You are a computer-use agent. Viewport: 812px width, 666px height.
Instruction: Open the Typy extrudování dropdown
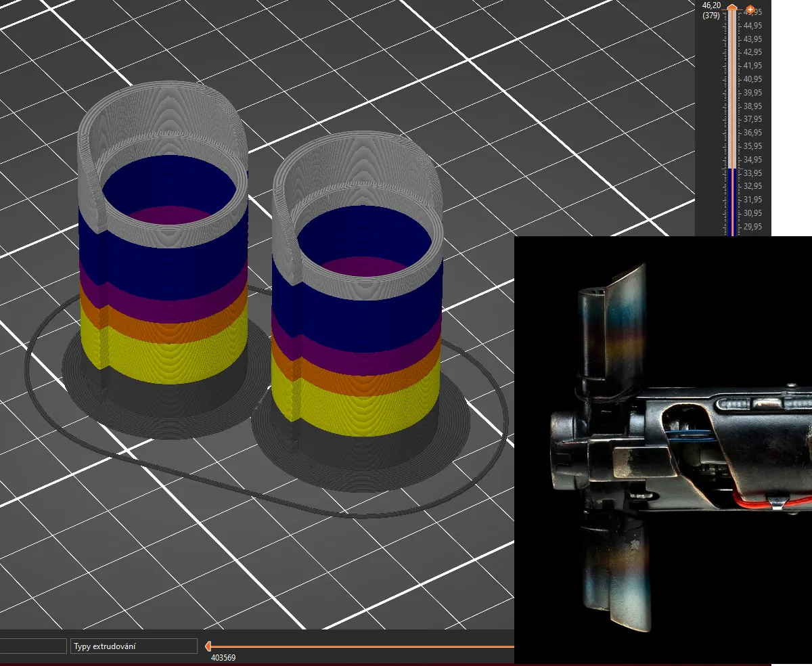133,646
